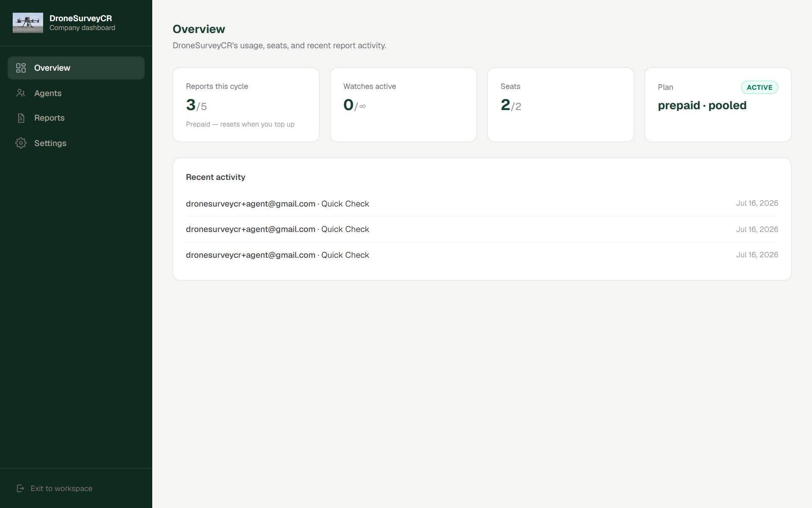Click the first row's Jul 16, 2026 date

point(757,203)
